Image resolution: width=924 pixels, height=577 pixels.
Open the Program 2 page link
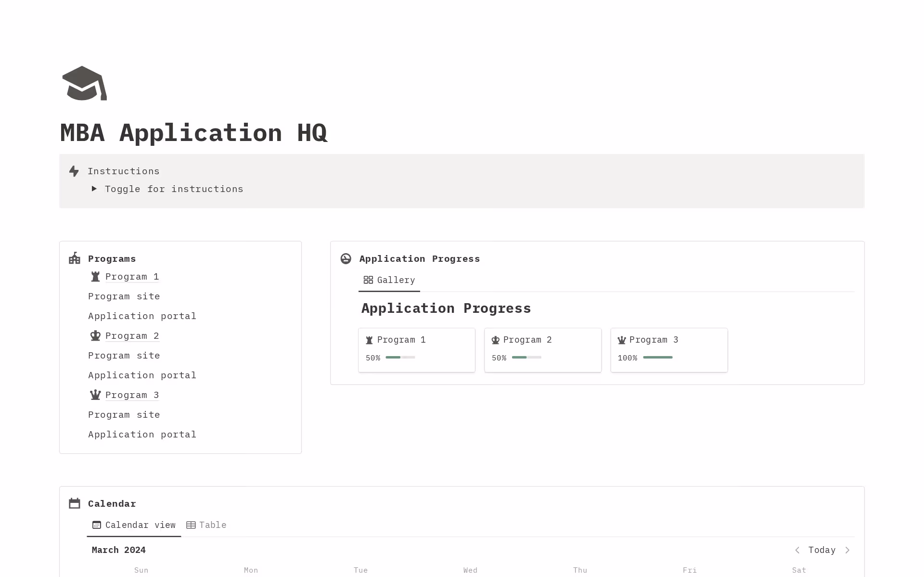point(132,336)
